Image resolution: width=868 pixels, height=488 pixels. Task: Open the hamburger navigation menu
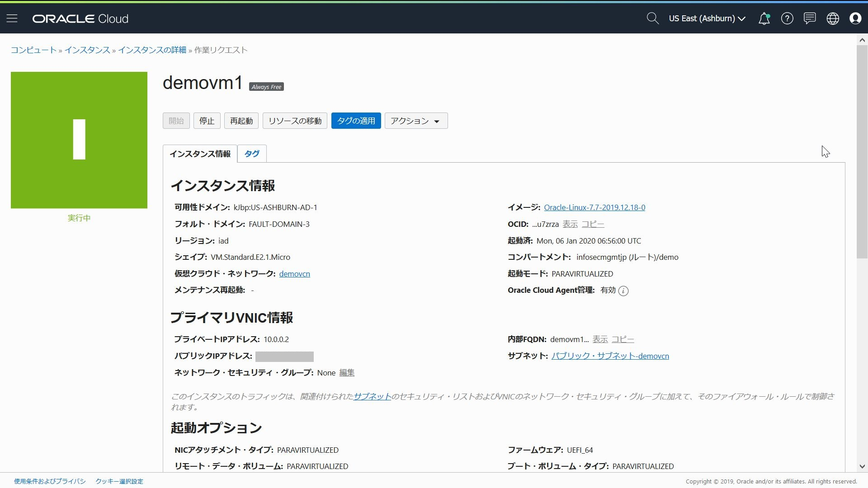12,19
